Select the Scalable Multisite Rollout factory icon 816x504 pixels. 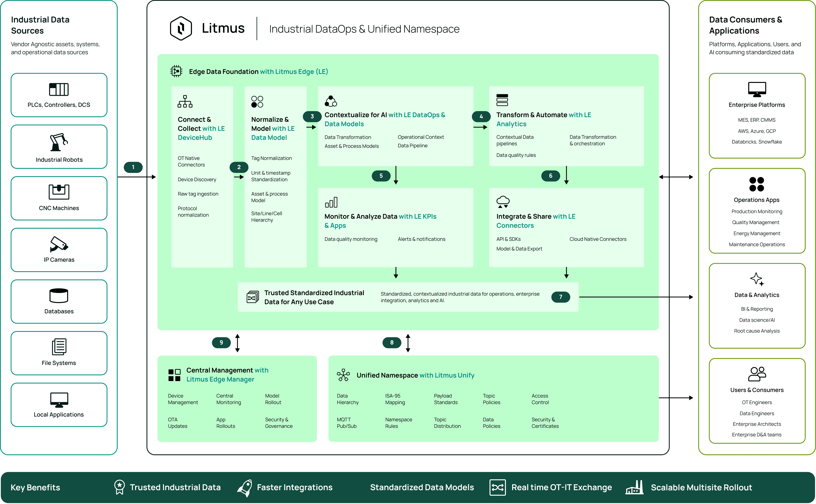point(634,487)
